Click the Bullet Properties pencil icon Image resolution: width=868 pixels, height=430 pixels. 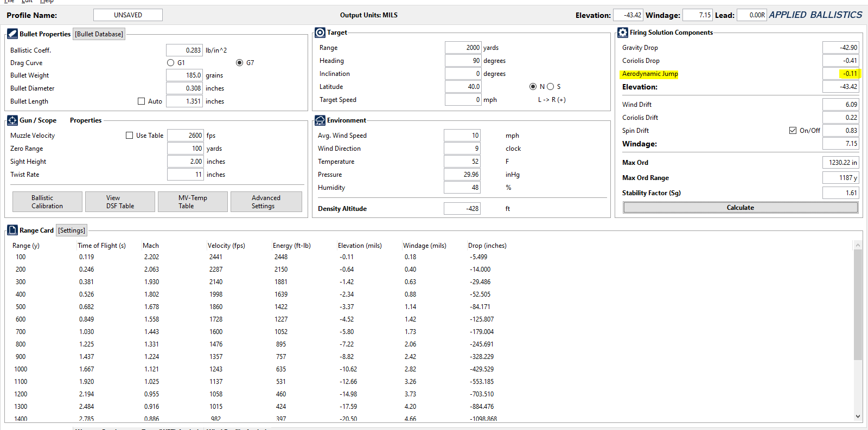coord(12,34)
